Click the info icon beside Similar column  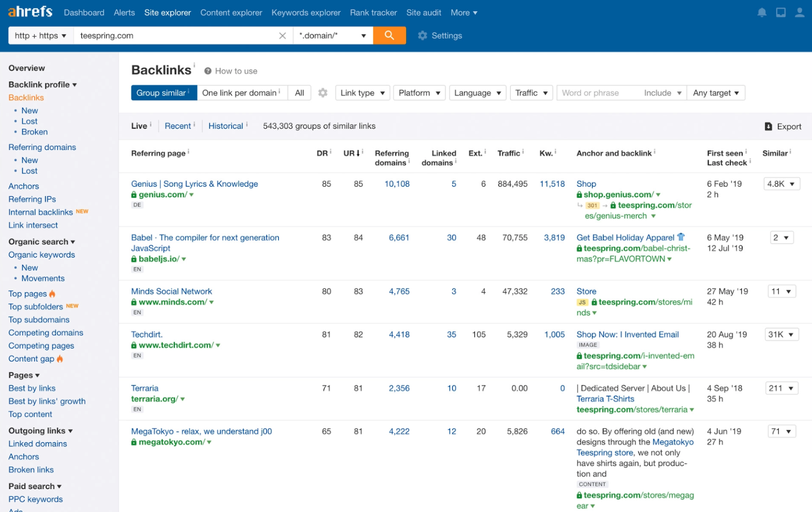pos(790,151)
